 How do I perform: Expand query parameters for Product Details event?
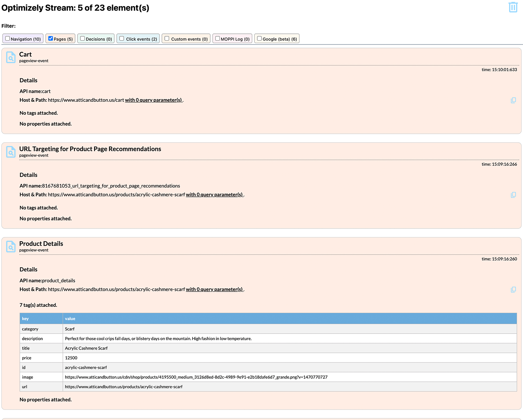(x=214, y=289)
